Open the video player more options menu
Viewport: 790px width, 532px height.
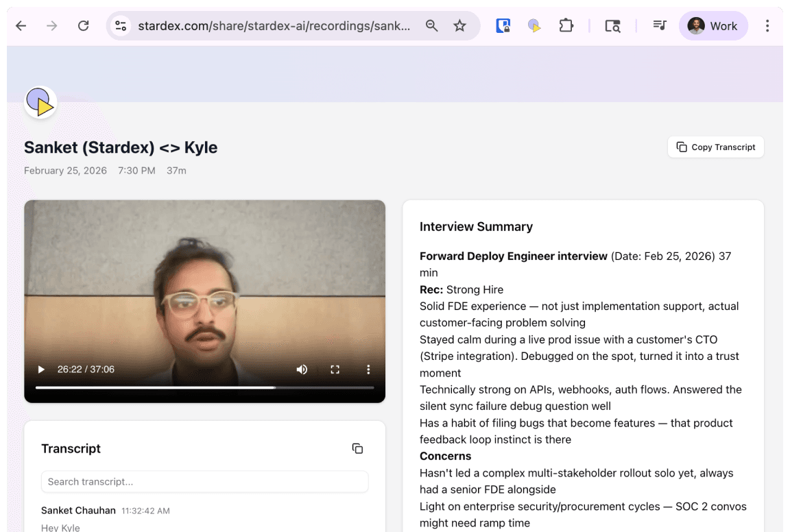(x=368, y=370)
